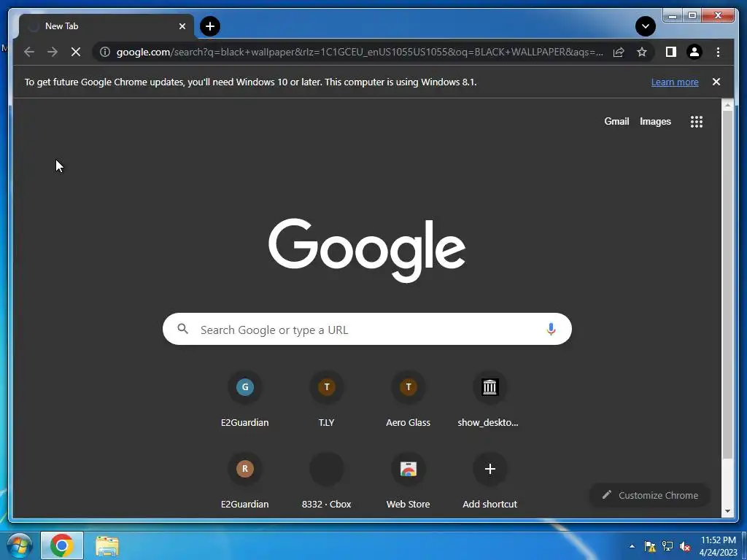Stop loading the page
The image size is (747, 560).
click(x=76, y=52)
